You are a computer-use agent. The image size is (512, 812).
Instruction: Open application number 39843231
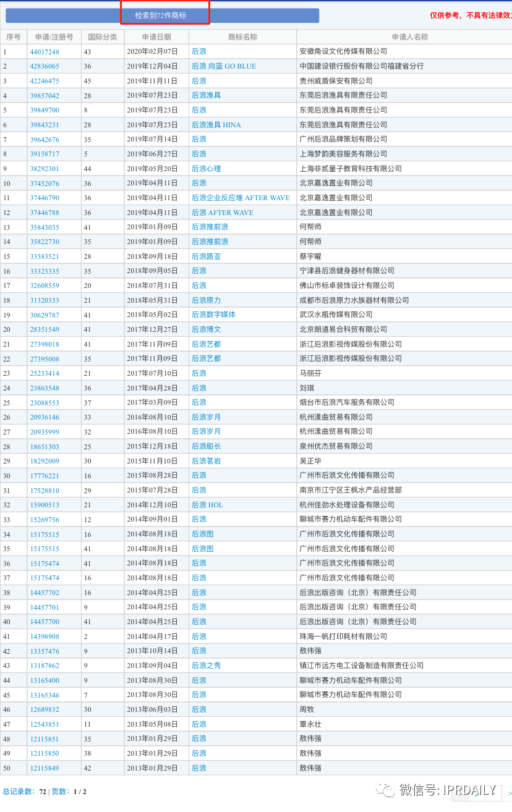(45, 125)
